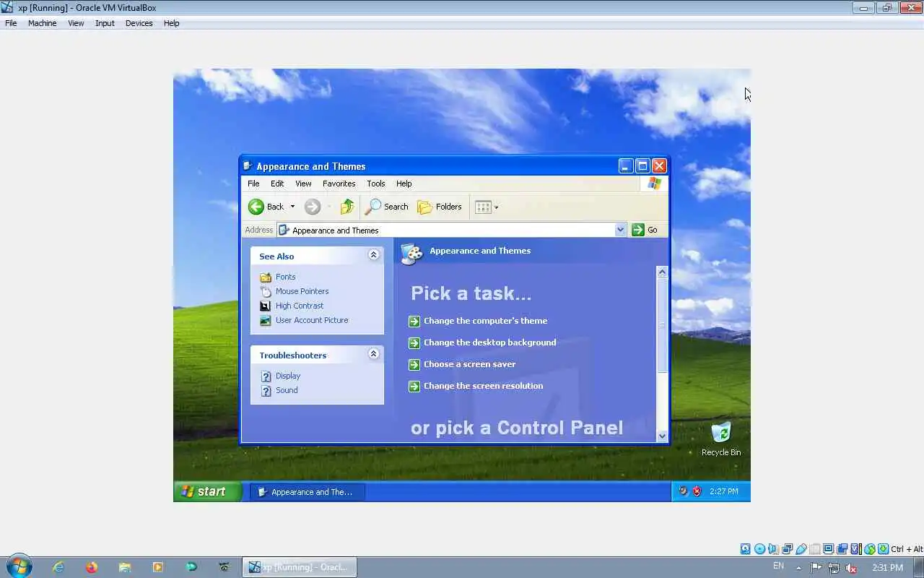Open Change the computer's theme link
924x578 pixels.
pyautogui.click(x=485, y=321)
